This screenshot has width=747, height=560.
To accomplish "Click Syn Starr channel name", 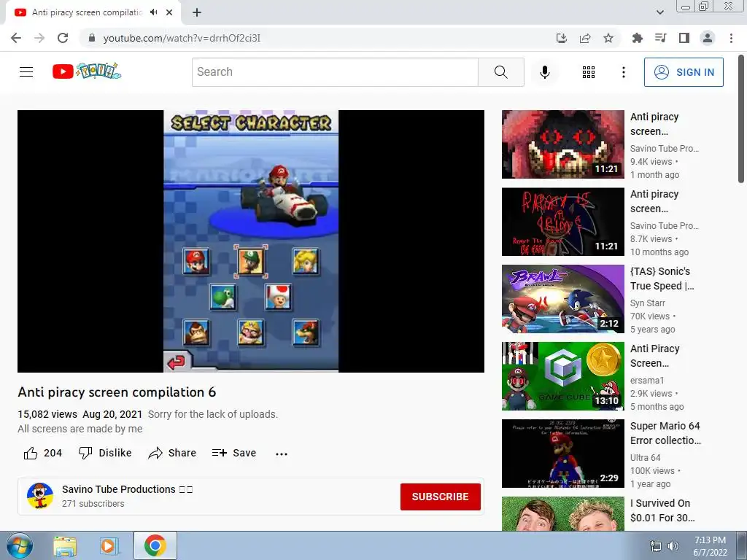I will click(x=648, y=303).
